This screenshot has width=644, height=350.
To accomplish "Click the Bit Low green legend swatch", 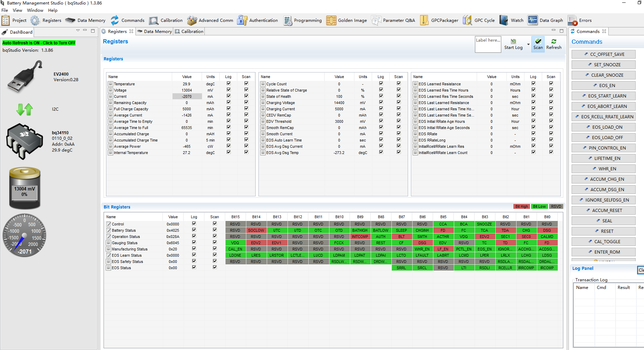I will point(539,206).
